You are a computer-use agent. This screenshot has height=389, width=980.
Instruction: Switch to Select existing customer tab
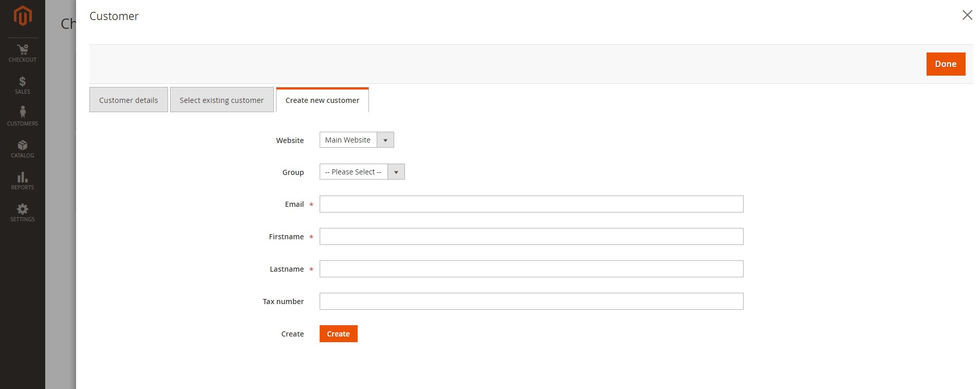221,100
